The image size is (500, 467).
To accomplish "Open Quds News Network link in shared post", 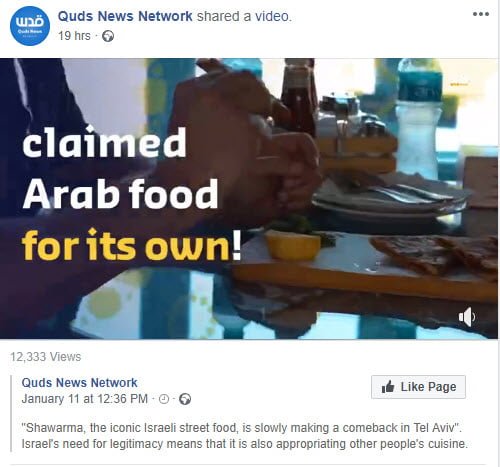I will 79,383.
